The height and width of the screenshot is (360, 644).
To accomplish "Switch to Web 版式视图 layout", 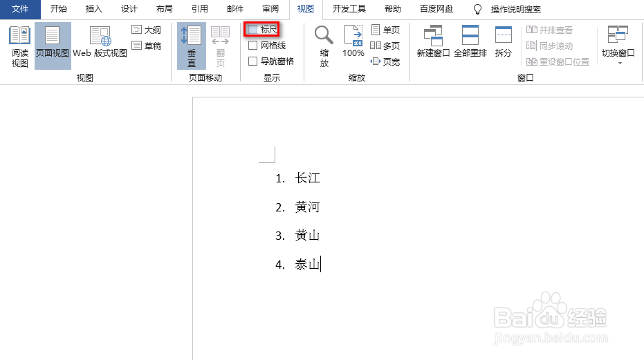I will coord(100,42).
